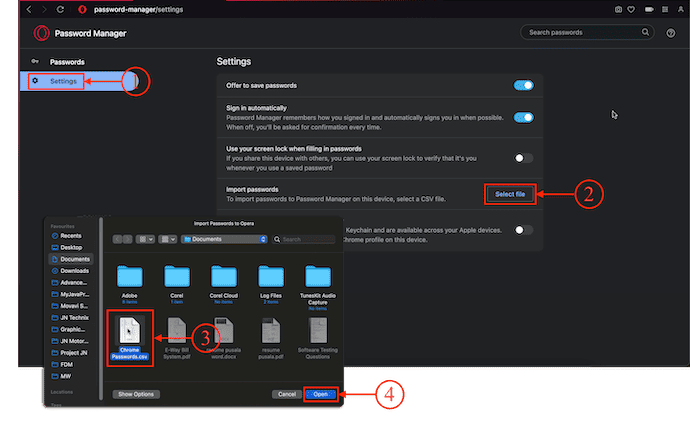Click the browser forward arrow
Screen dimensions: 690x431
44,9
